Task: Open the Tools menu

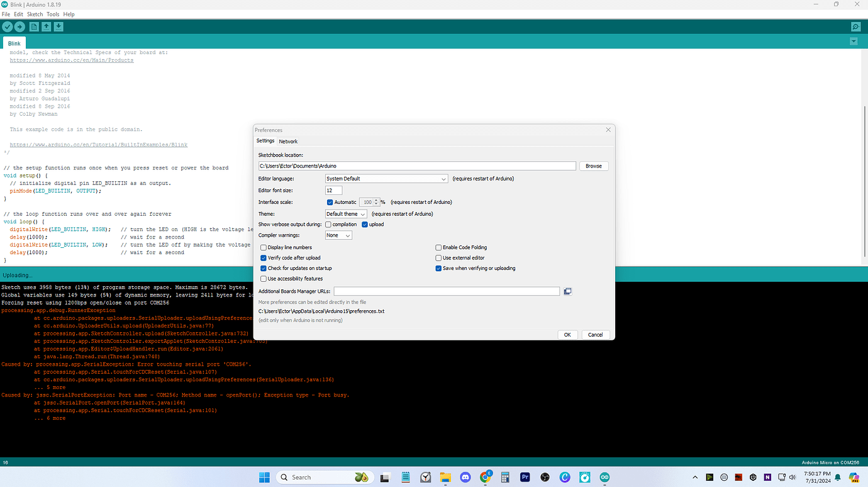Action: click(x=52, y=14)
